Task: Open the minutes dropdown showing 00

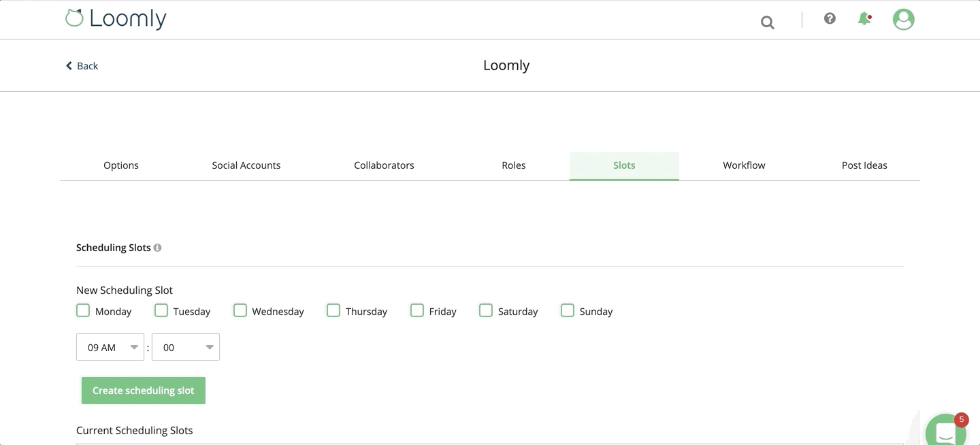Action: (x=185, y=347)
